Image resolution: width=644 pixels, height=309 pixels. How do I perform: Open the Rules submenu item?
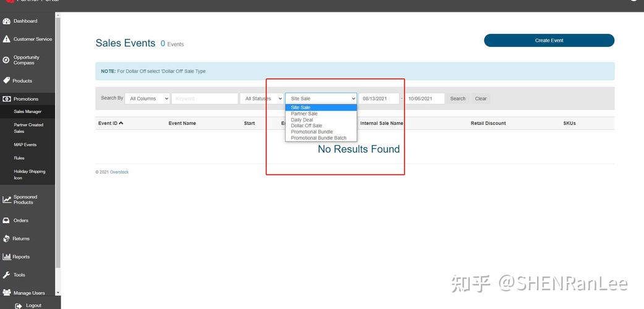click(19, 158)
